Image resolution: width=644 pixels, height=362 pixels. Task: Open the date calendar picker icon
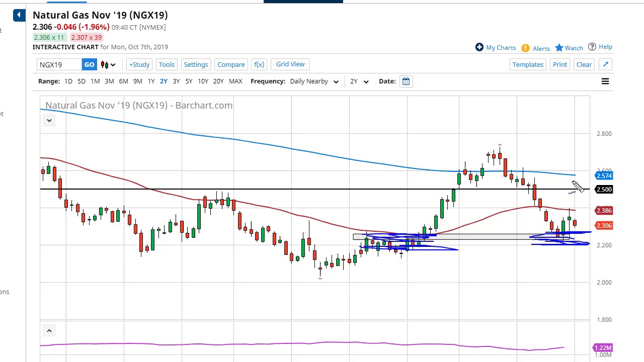(x=406, y=81)
